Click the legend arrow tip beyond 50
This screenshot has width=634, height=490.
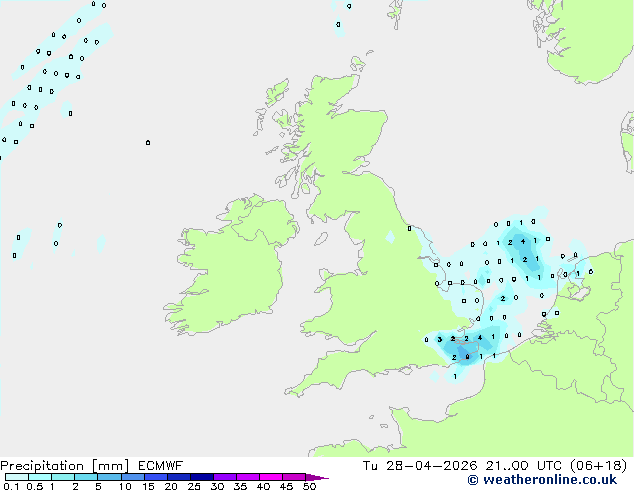click(x=317, y=477)
